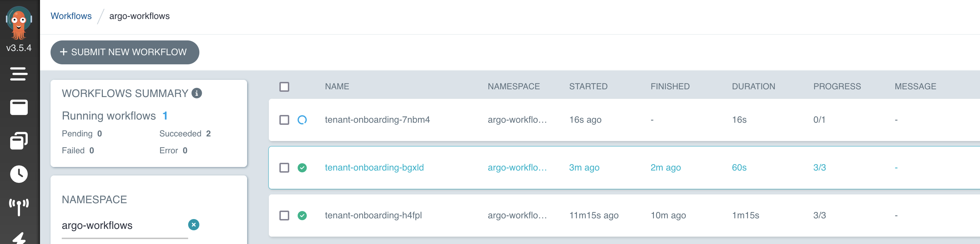Click '16s ago' started time cell

click(x=585, y=120)
